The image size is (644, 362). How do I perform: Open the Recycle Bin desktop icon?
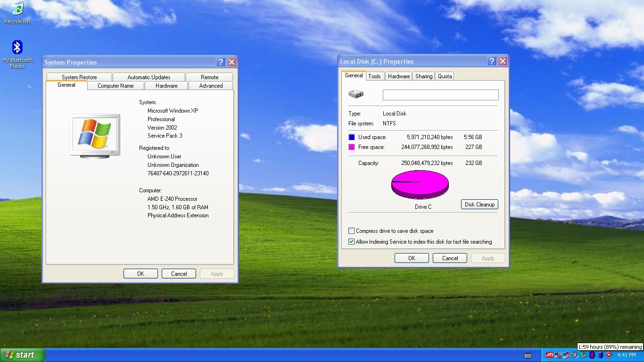click(x=17, y=13)
